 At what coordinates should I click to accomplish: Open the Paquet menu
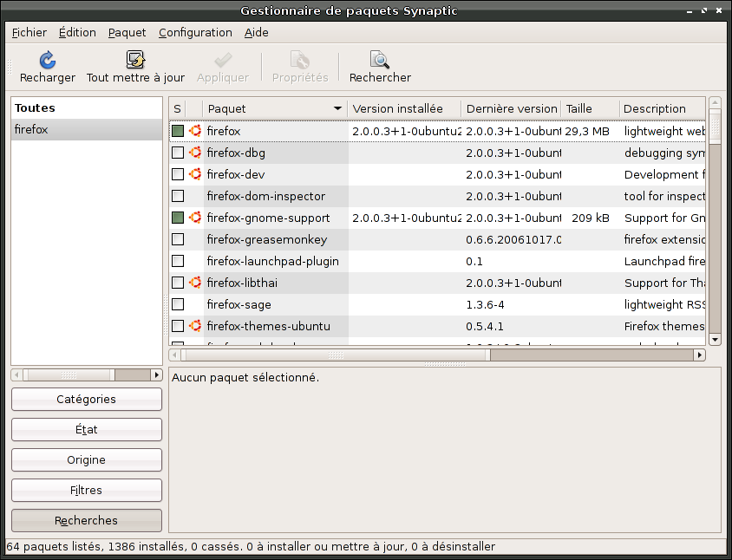click(x=127, y=32)
